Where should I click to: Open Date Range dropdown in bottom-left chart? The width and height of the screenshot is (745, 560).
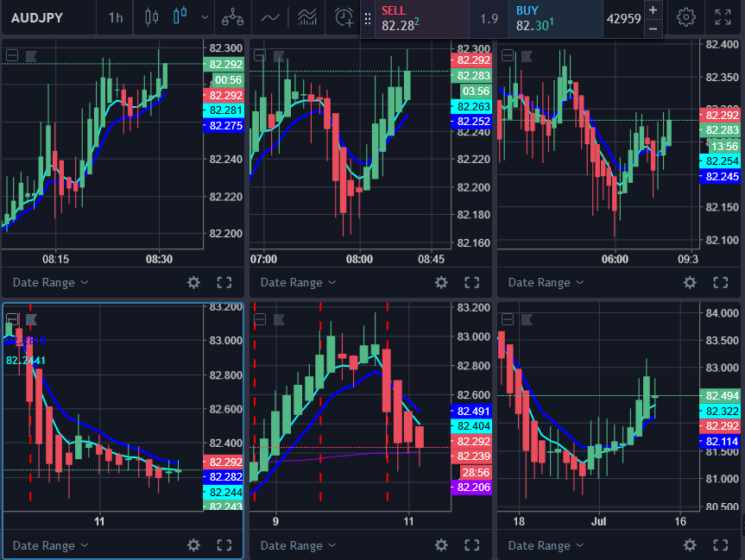pyautogui.click(x=50, y=545)
